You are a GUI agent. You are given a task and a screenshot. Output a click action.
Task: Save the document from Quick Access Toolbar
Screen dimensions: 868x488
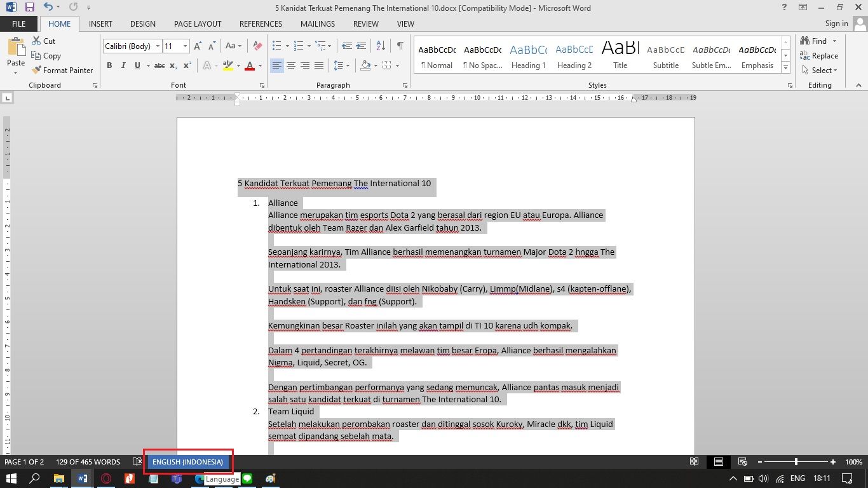click(x=30, y=8)
